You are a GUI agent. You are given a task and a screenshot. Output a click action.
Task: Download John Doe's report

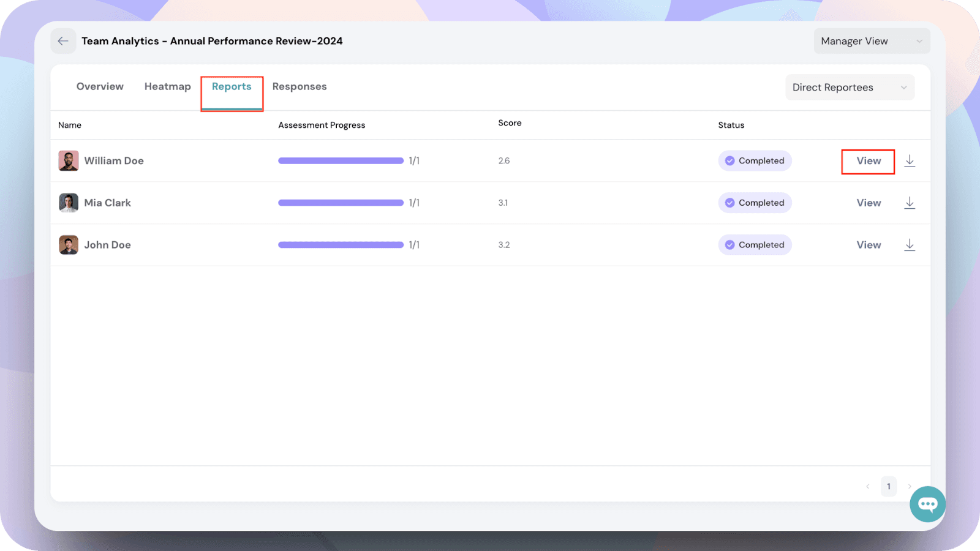pos(910,245)
